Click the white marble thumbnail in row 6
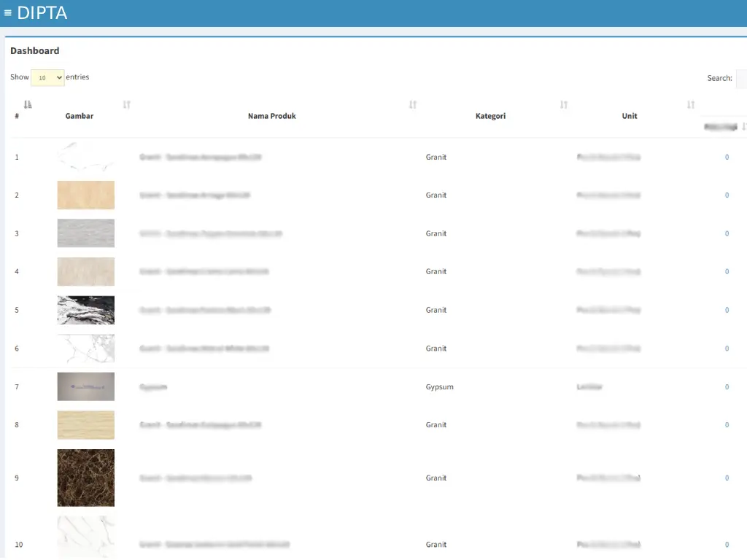 86,349
